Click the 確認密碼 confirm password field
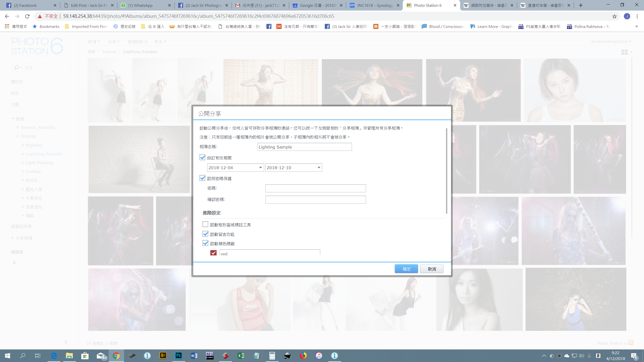Screen dimensions: 644x362 pos(315,200)
